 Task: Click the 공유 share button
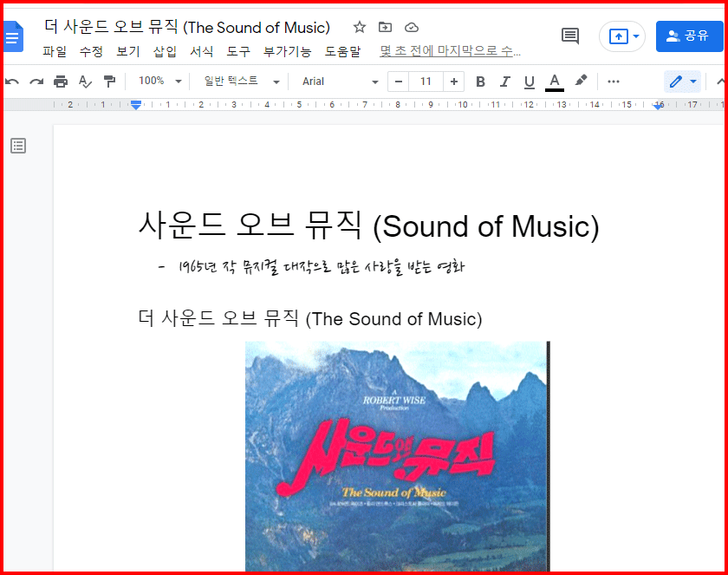coord(689,36)
